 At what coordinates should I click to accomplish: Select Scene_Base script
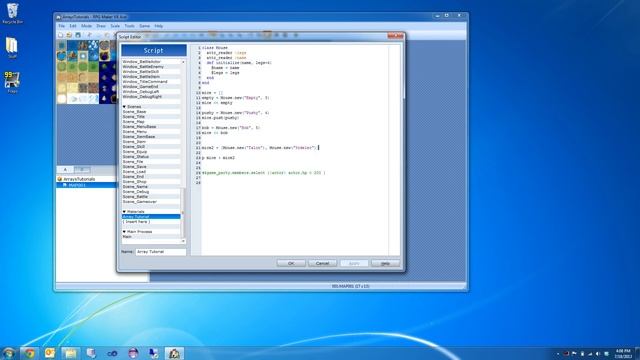(x=151, y=111)
